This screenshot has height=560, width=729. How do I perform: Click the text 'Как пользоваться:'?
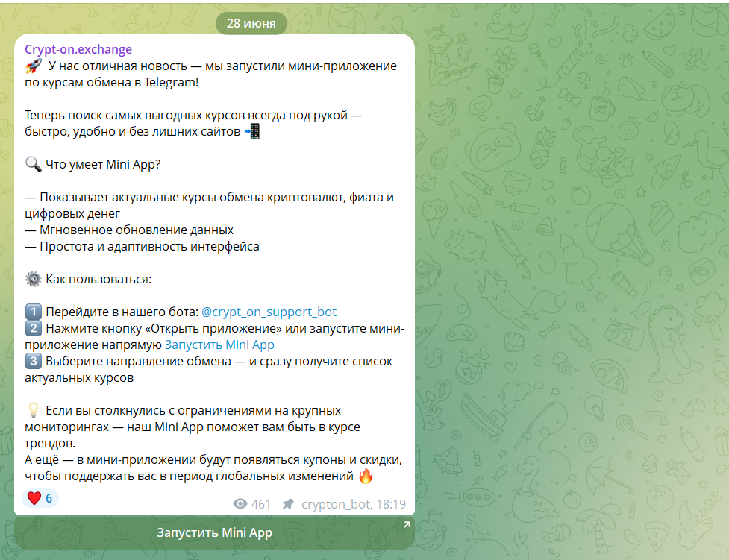click(x=98, y=280)
